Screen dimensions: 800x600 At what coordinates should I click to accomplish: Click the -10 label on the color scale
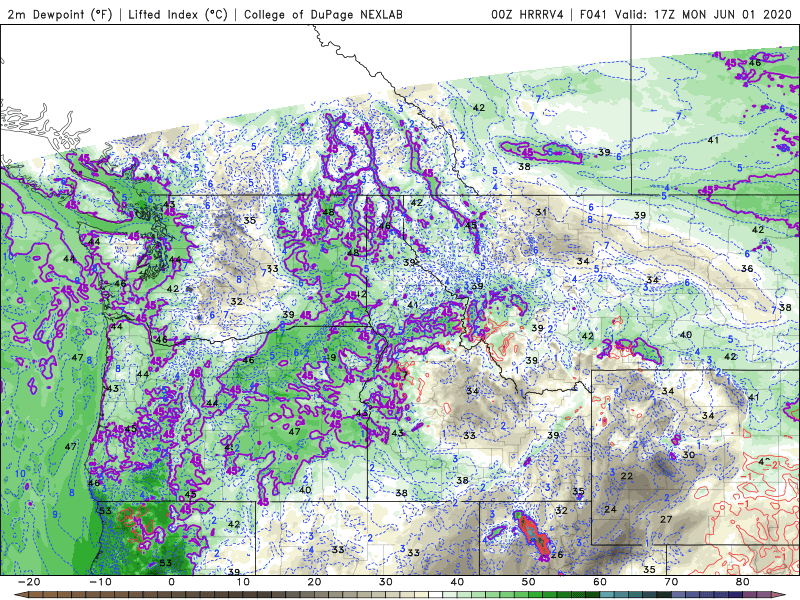pyautogui.click(x=100, y=582)
